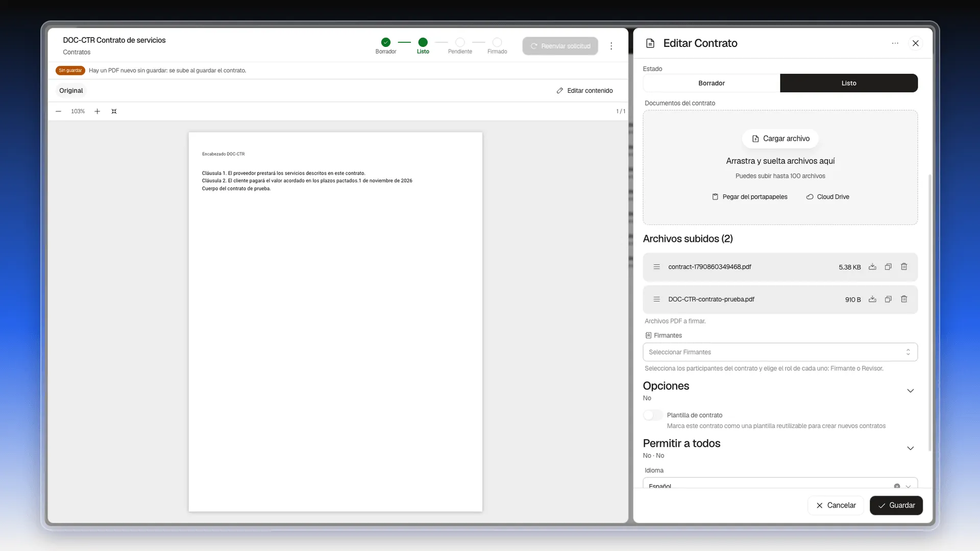This screenshot has height=551, width=980.
Task: Click the Listo step circle in progress tracker
Action: tap(423, 42)
